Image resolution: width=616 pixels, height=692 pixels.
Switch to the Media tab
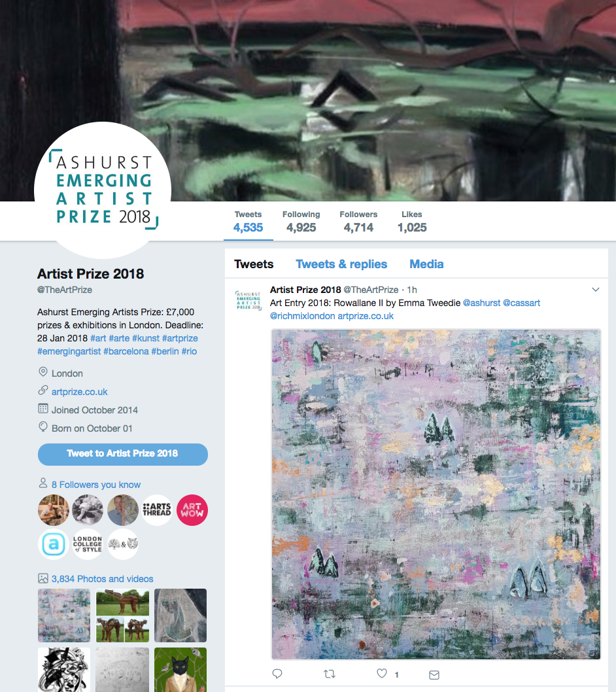pos(426,264)
